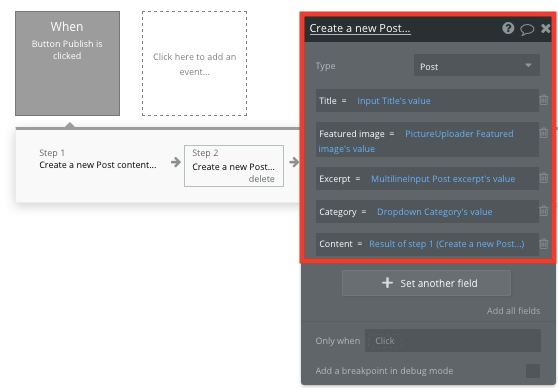
Task: Edit Input Title's value expression
Action: point(394,101)
